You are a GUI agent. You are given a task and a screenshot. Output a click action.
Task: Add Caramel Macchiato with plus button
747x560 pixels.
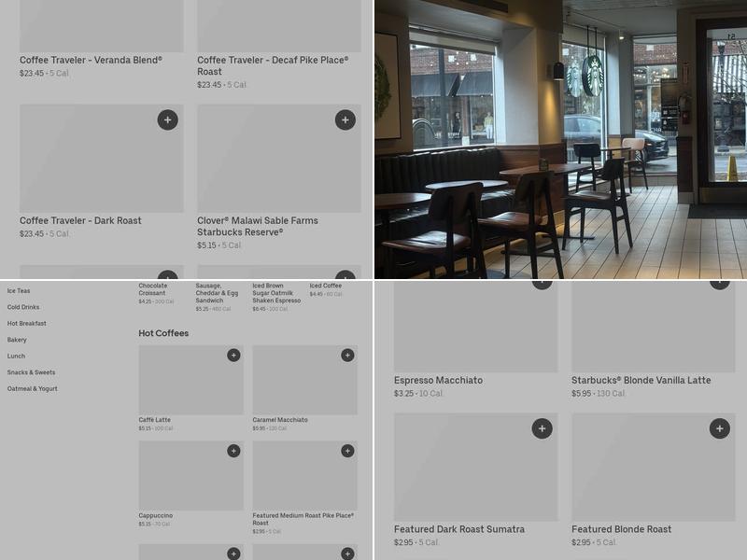tap(347, 356)
